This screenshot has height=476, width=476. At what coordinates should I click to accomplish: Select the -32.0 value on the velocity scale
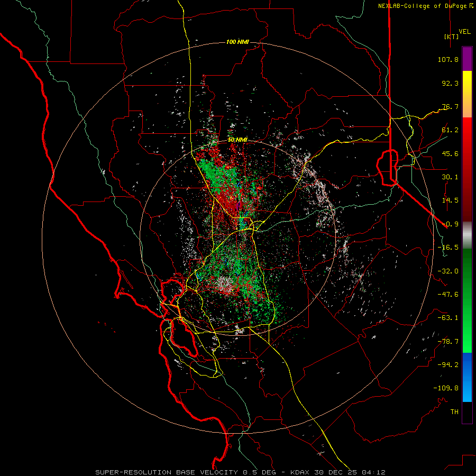[448, 271]
